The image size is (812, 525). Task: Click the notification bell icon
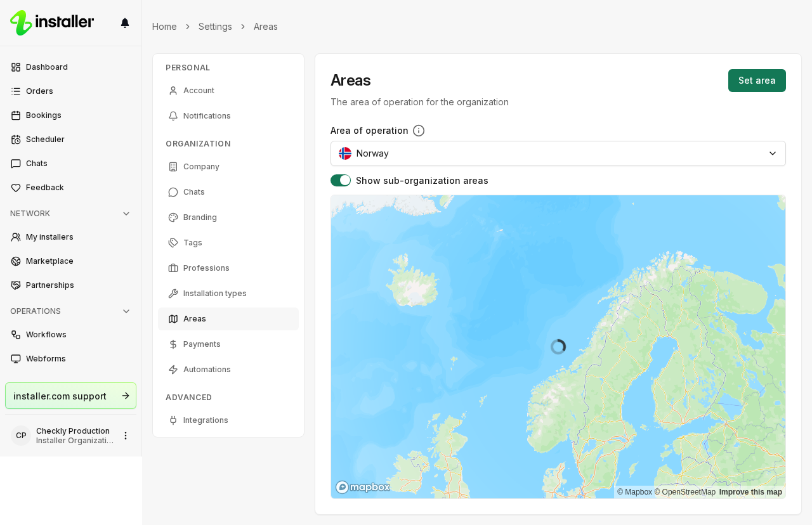pyautogui.click(x=125, y=23)
